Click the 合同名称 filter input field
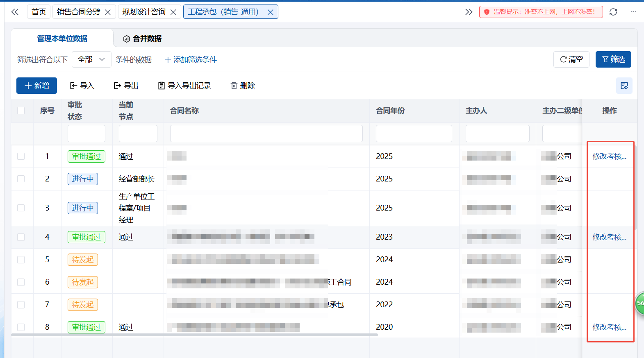This screenshot has width=644, height=358. click(x=266, y=134)
